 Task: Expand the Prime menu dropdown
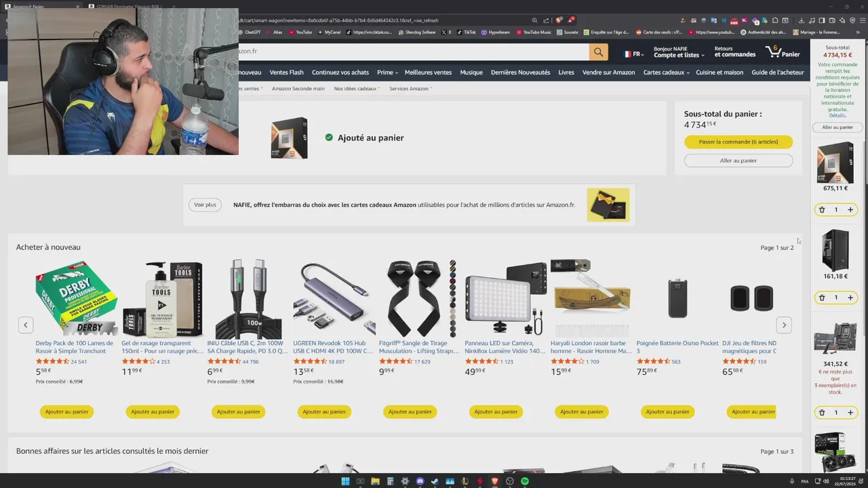387,73
